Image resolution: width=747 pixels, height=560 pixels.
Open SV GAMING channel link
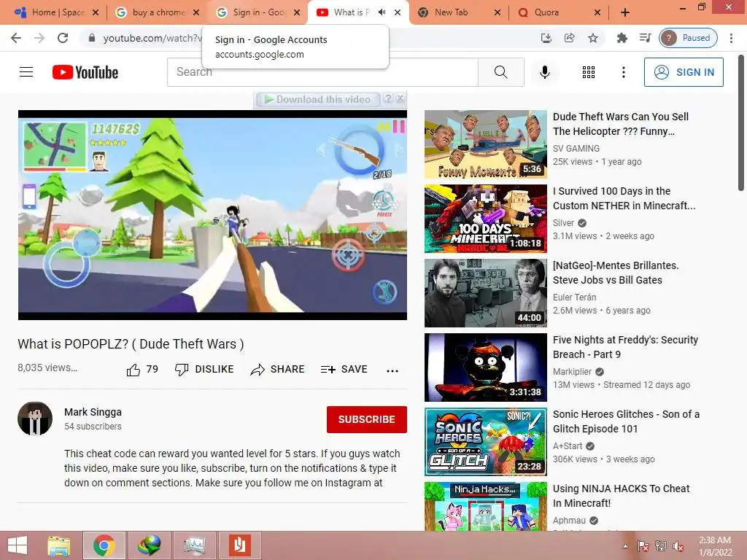[x=576, y=149]
